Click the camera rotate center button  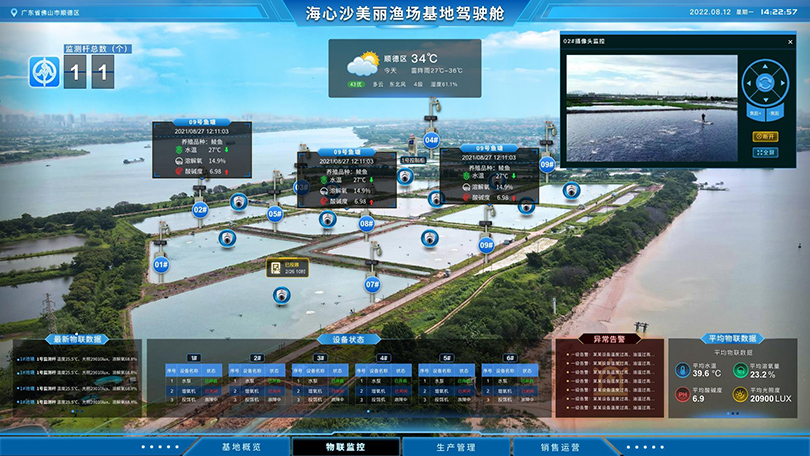pyautogui.click(x=765, y=84)
